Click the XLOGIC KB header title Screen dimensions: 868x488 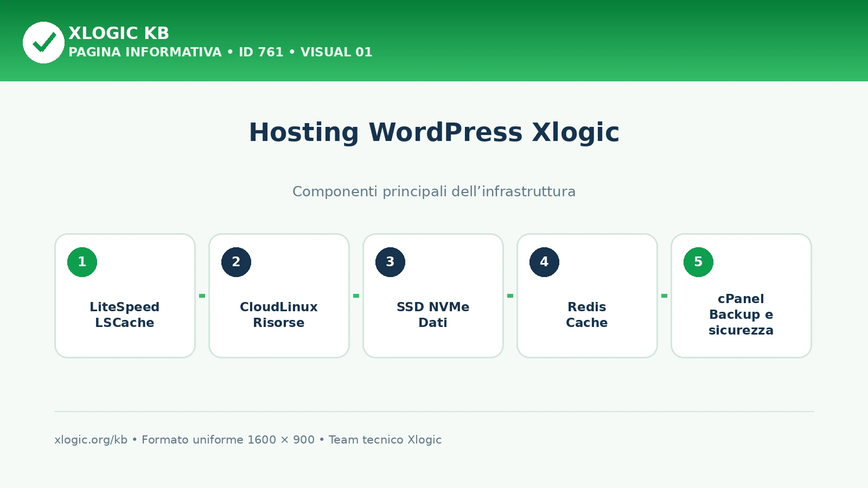pos(119,33)
